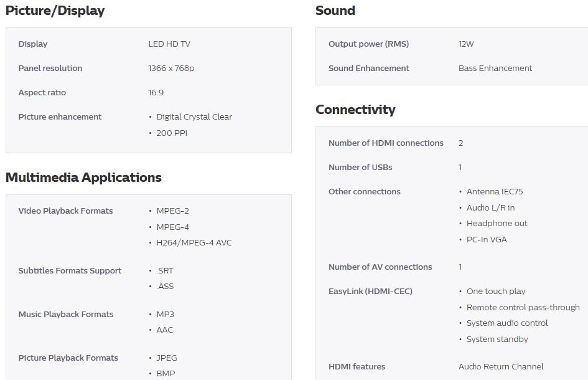Click the Subtitles Formats Support label
This screenshot has width=588, height=380.
70,271
